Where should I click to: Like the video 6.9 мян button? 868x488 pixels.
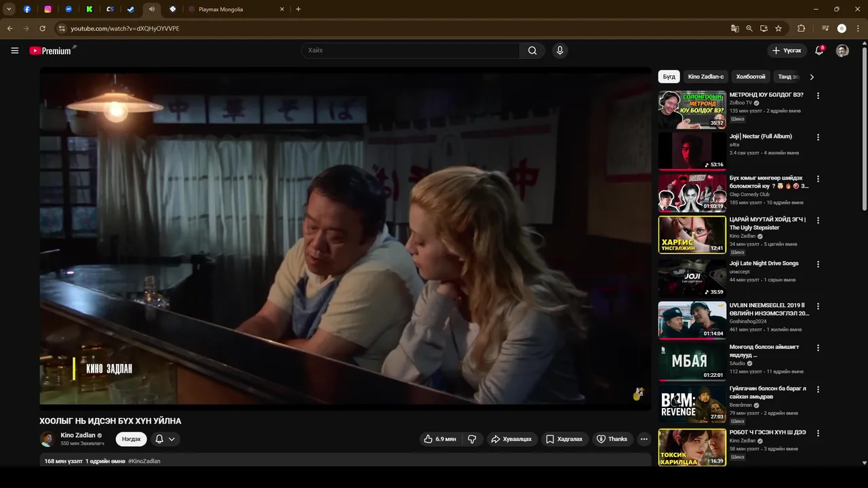click(439, 439)
